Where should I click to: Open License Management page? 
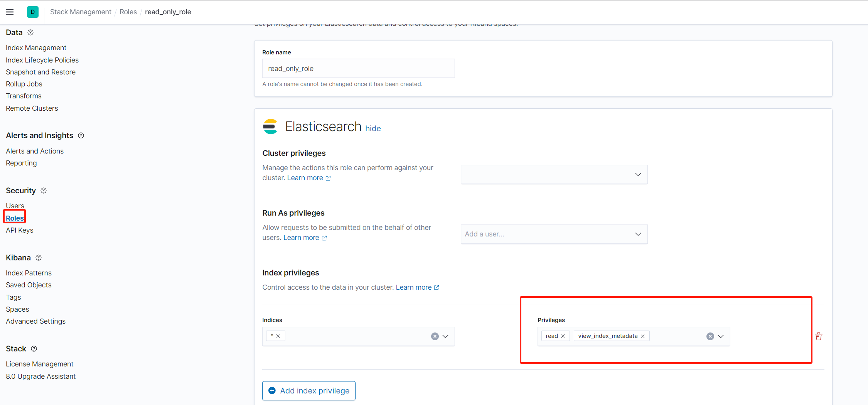39,364
